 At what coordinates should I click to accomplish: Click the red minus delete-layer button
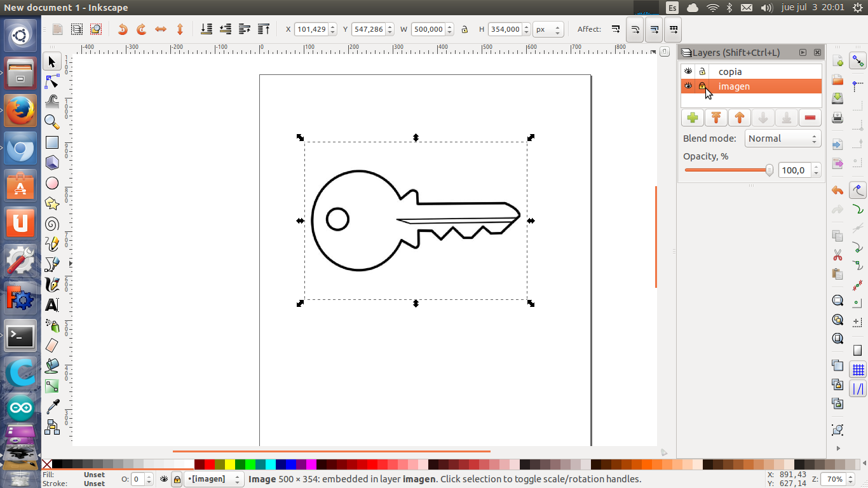[810, 118]
